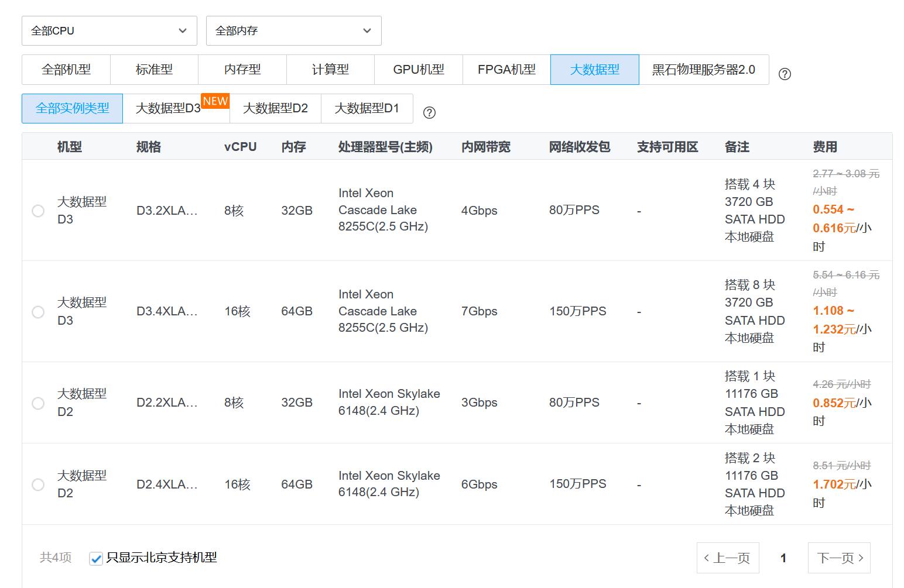Select the D3.2XLARGE 8核 32GB radio button
The width and height of the screenshot is (904, 588).
pos(38,211)
